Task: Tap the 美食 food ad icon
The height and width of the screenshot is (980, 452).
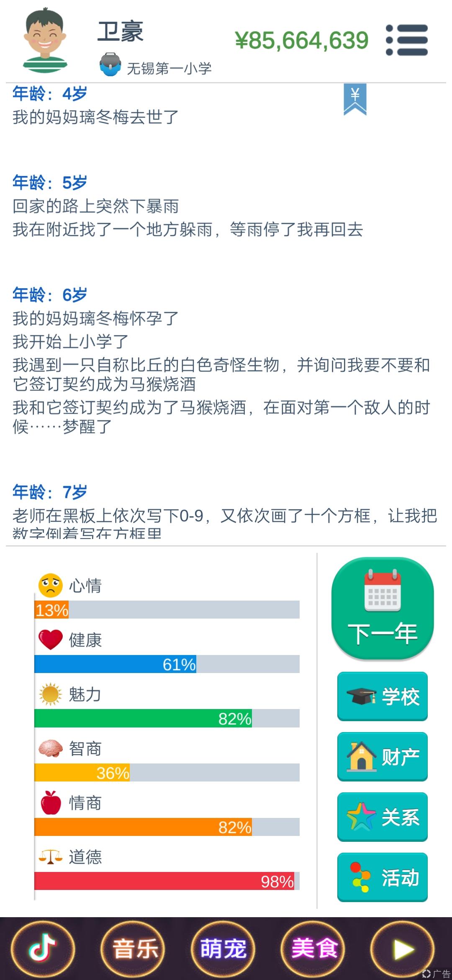Action: (313, 948)
